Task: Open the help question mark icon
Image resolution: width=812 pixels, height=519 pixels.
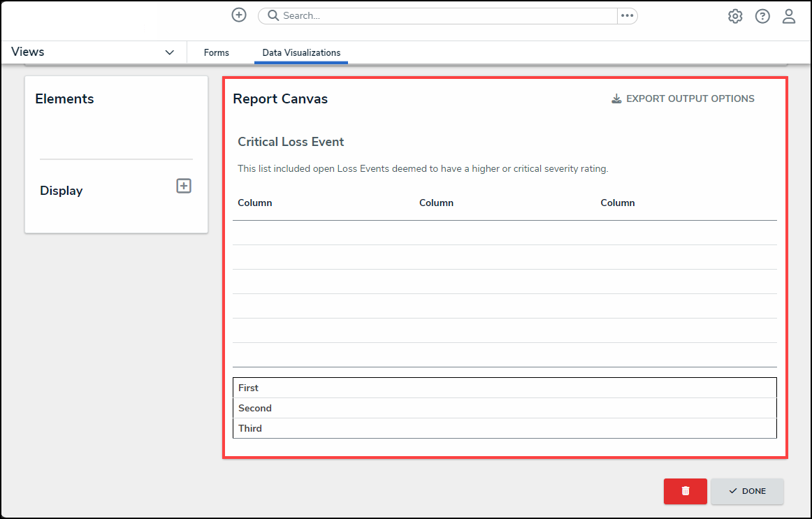Action: 762,16
